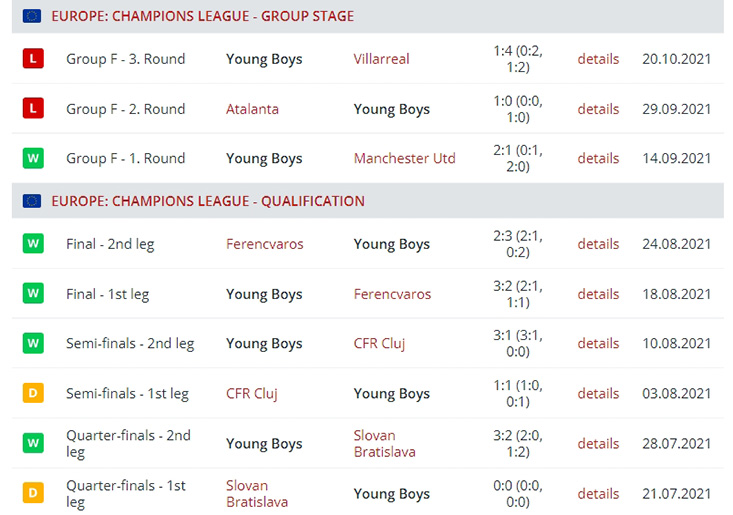Open the Europe Champions League Qualification heading
Screen dimensions: 733x515
(208, 201)
